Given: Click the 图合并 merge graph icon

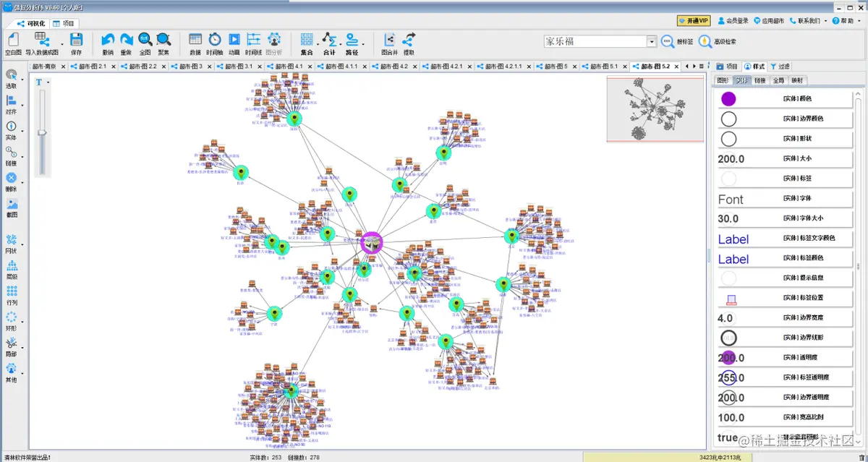Looking at the screenshot, I should pyautogui.click(x=389, y=40).
